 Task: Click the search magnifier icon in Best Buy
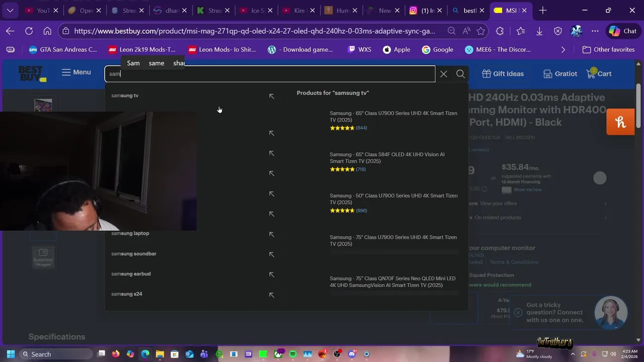click(460, 74)
